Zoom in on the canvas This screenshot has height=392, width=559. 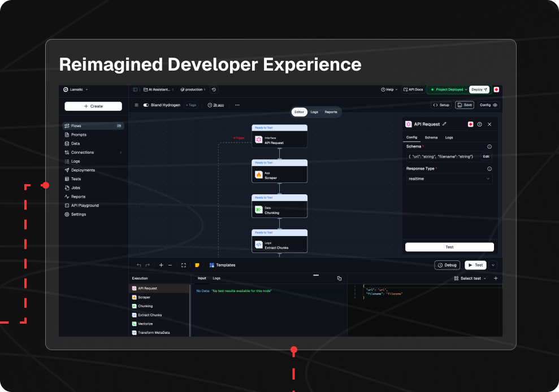point(161,265)
